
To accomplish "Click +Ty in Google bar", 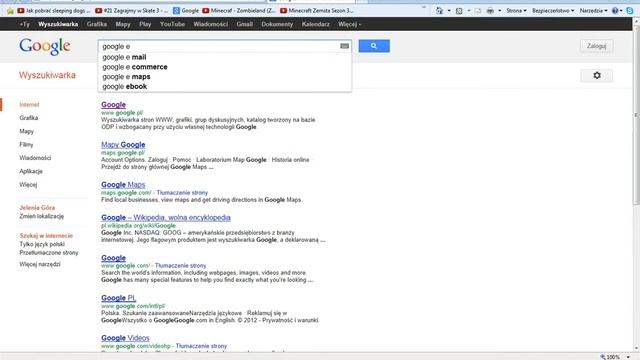I will [24, 24].
